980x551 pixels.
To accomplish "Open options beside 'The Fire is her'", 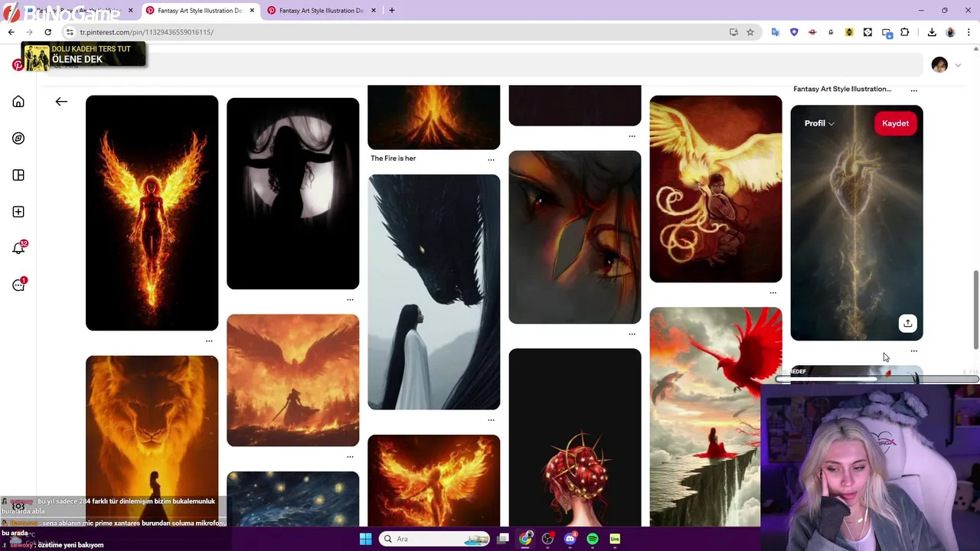I will point(491,160).
